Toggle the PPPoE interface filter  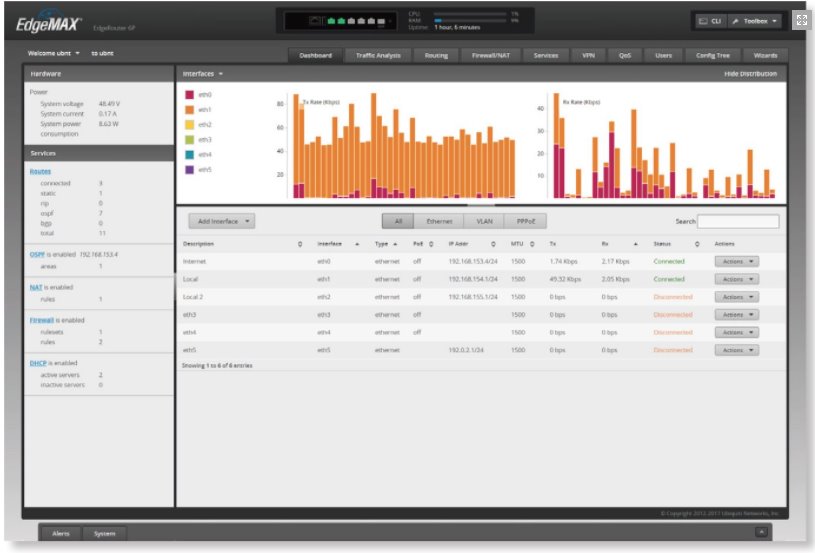point(525,221)
